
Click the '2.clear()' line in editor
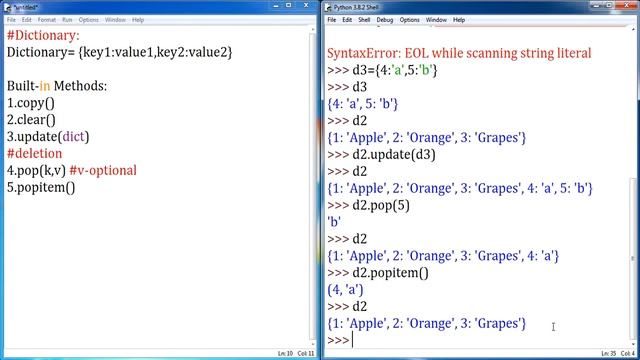tap(31, 120)
